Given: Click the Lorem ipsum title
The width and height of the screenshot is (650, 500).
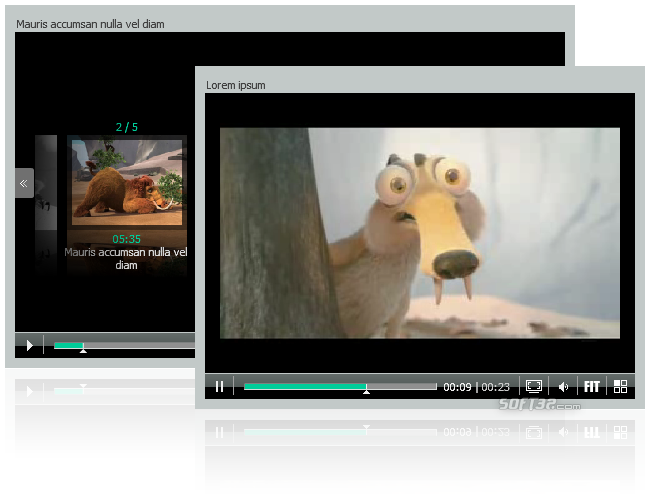Looking at the screenshot, I should click(235, 85).
